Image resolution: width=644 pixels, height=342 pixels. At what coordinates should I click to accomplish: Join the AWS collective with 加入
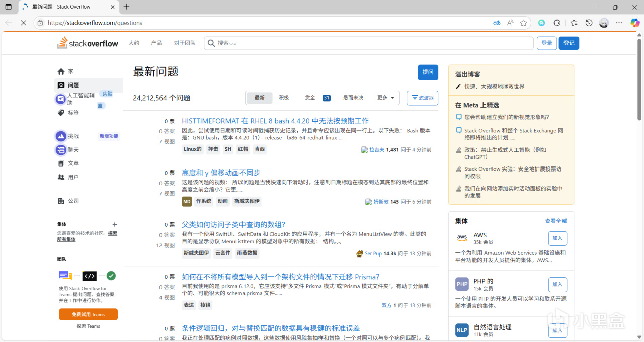click(557, 238)
